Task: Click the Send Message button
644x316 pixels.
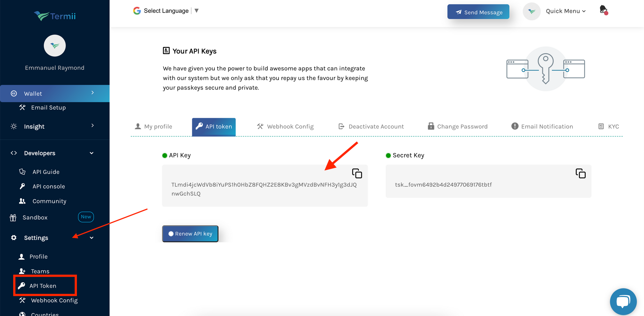Action: click(478, 12)
